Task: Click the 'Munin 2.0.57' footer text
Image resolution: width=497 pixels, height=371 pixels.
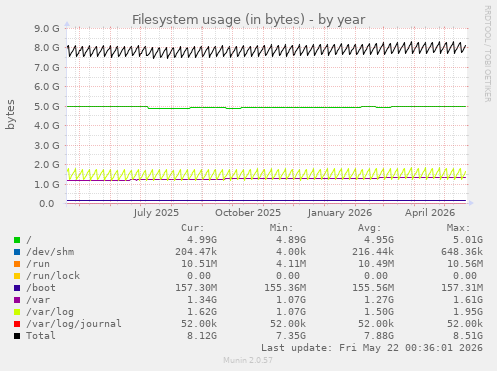Action: pyautogui.click(x=248, y=360)
